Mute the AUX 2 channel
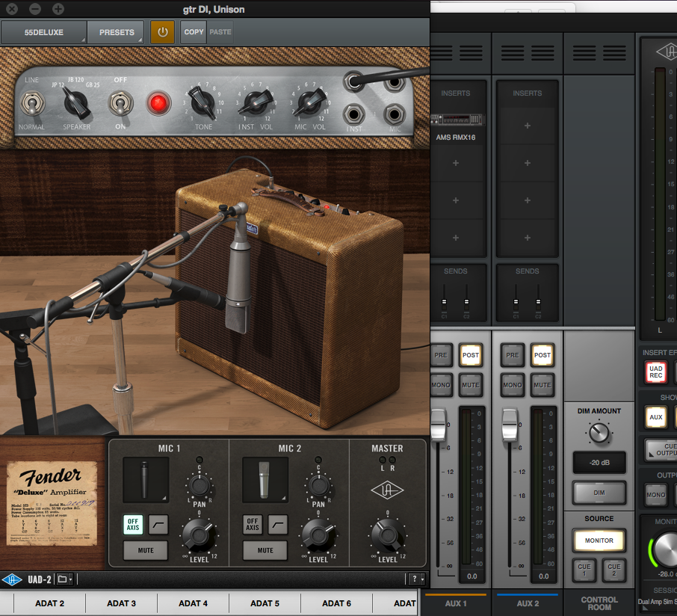The image size is (677, 616). click(x=542, y=385)
